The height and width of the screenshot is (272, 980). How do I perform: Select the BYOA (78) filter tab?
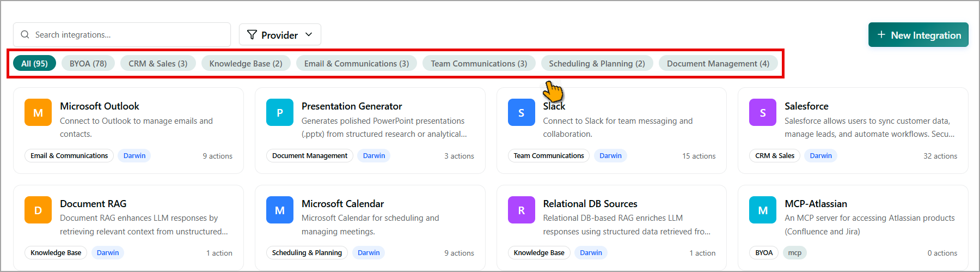88,63
